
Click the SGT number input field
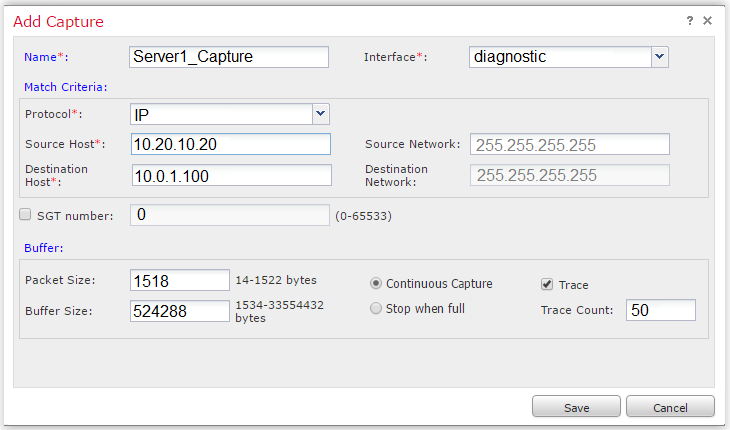[x=230, y=215]
